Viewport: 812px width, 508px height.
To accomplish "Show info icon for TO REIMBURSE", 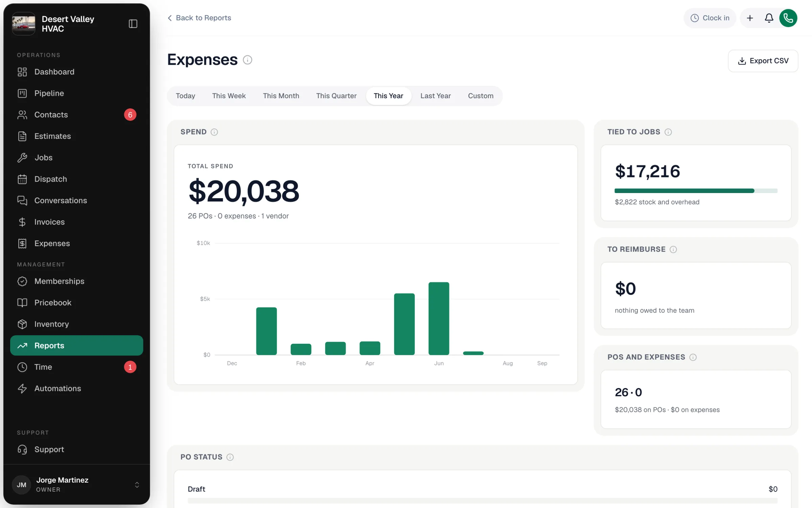I will pyautogui.click(x=673, y=250).
